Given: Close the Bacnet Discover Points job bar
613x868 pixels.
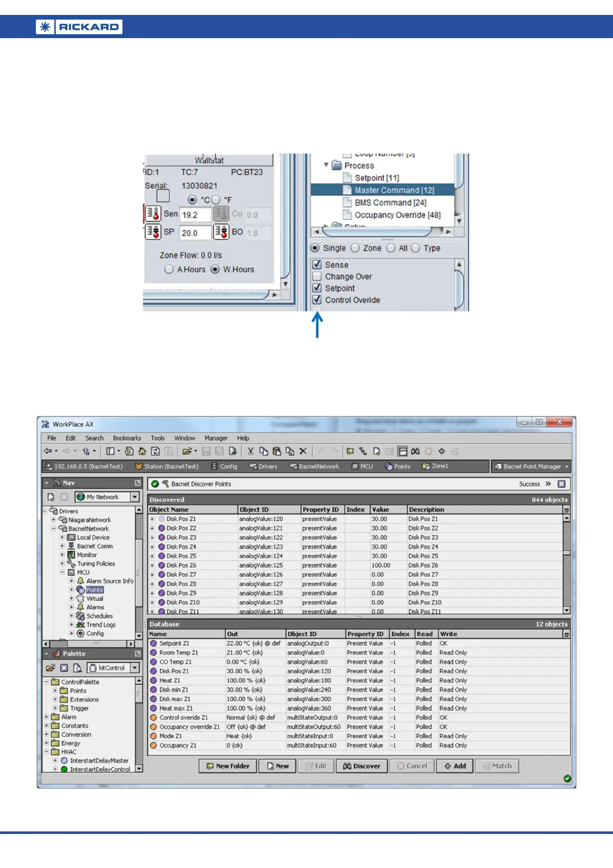Looking at the screenshot, I should [x=561, y=484].
